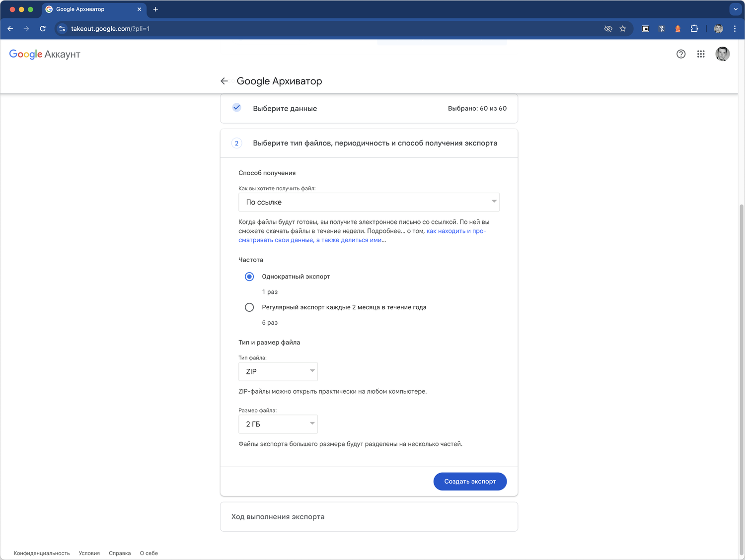Image resolution: width=745 pixels, height=560 pixels.
Task: Select the Google Архиватор browser tab
Action: pyautogui.click(x=93, y=9)
